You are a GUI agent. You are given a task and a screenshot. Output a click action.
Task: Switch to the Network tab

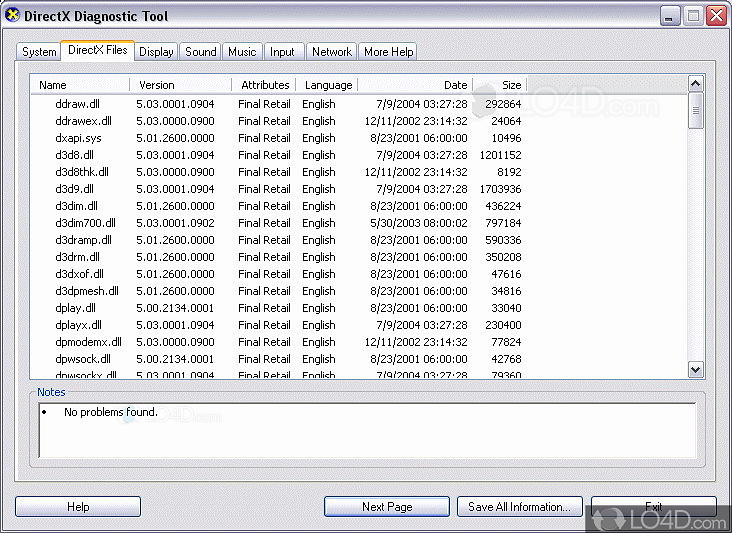pos(332,52)
